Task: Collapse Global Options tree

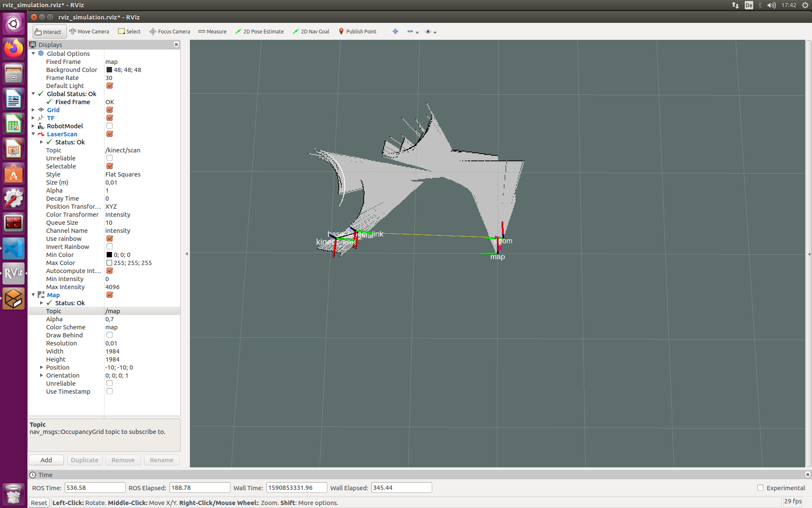Action: point(33,53)
